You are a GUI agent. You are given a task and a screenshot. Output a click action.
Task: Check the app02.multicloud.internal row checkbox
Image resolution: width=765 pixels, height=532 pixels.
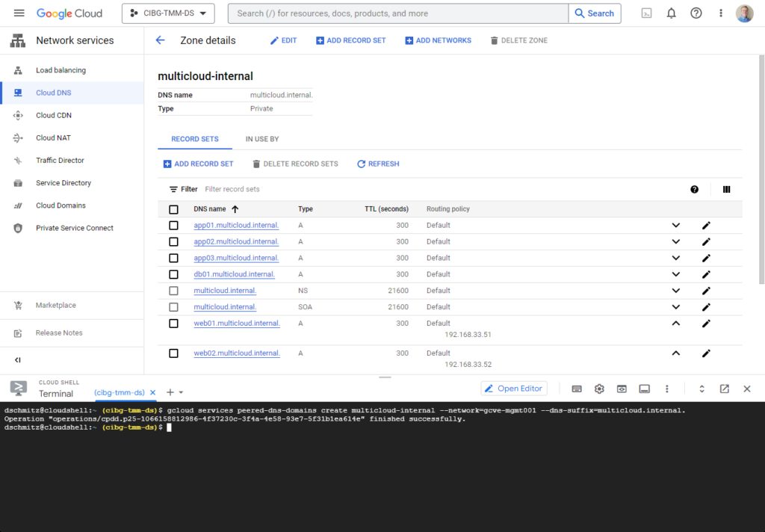173,241
